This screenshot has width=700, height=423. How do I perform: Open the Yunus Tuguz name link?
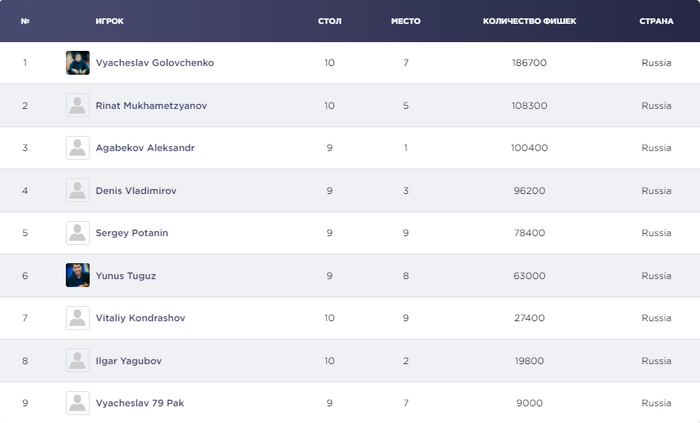coord(126,275)
